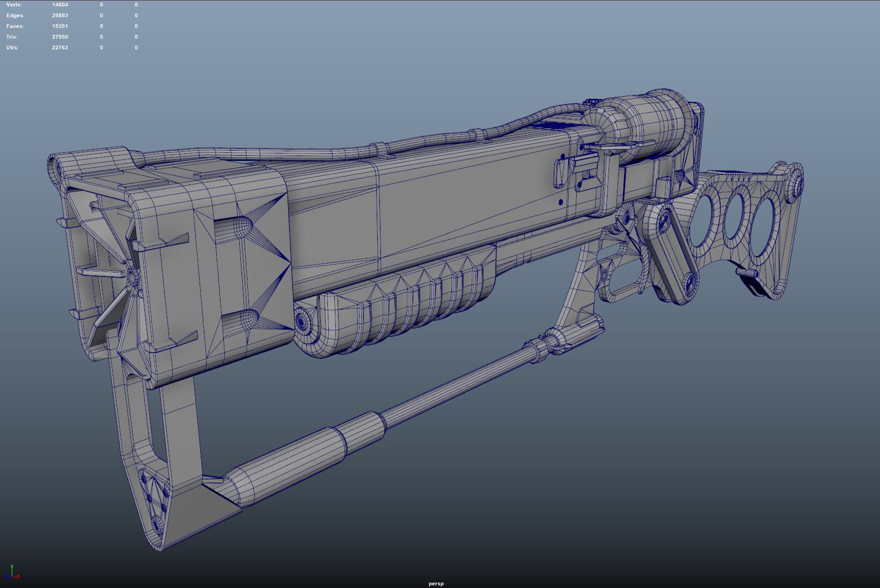880x588 pixels.
Task: Click the Tris count readout
Action: pyautogui.click(x=60, y=36)
